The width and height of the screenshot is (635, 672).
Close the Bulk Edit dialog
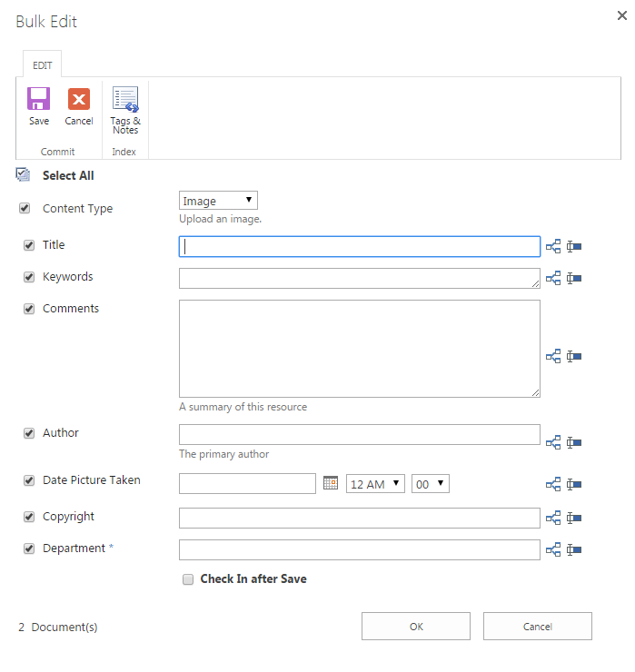pyautogui.click(x=622, y=15)
